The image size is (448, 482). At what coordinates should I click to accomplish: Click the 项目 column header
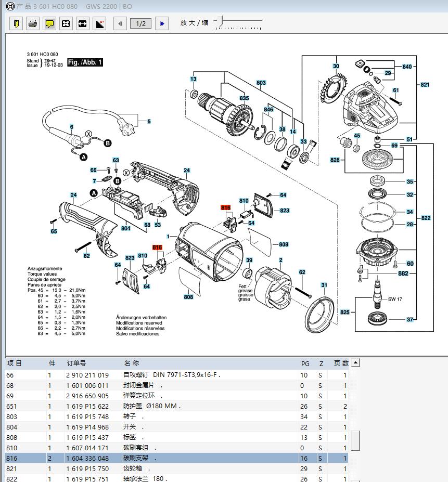pos(14,363)
